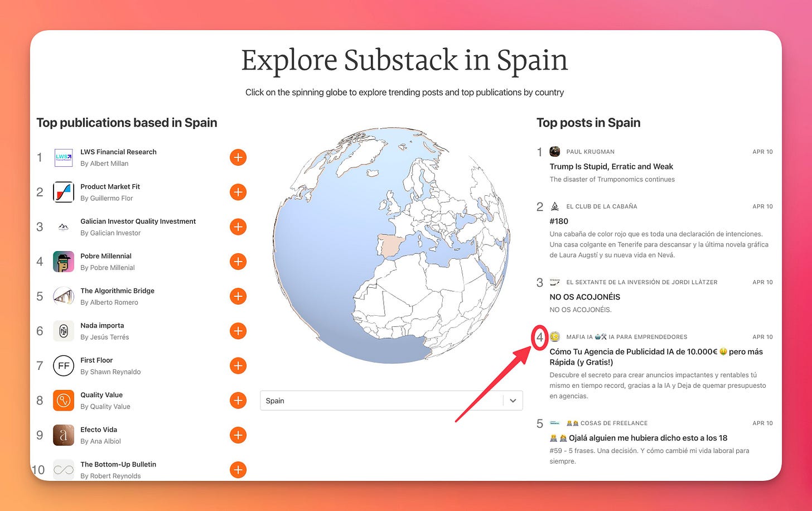812x511 pixels.
Task: Click Nada importa logo
Action: coord(64,331)
